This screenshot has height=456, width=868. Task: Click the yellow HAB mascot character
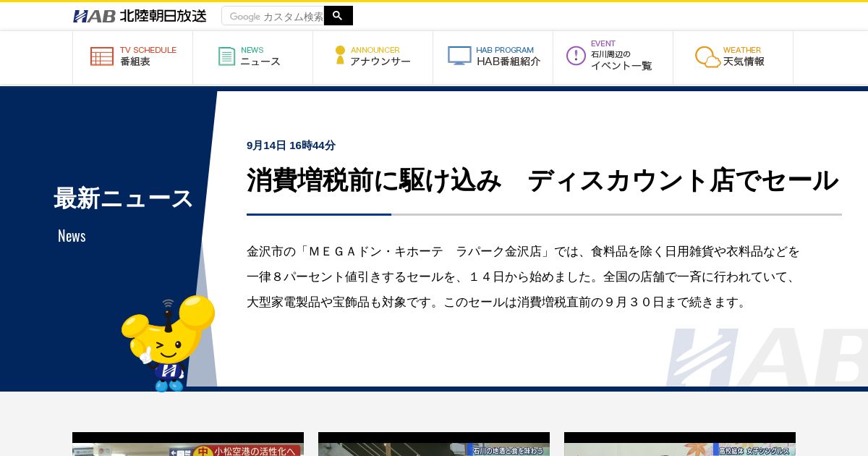[168, 343]
